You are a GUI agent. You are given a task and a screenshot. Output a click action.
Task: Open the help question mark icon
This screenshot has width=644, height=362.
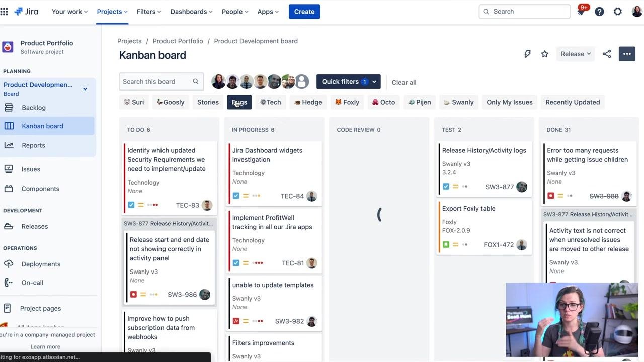tap(599, 12)
